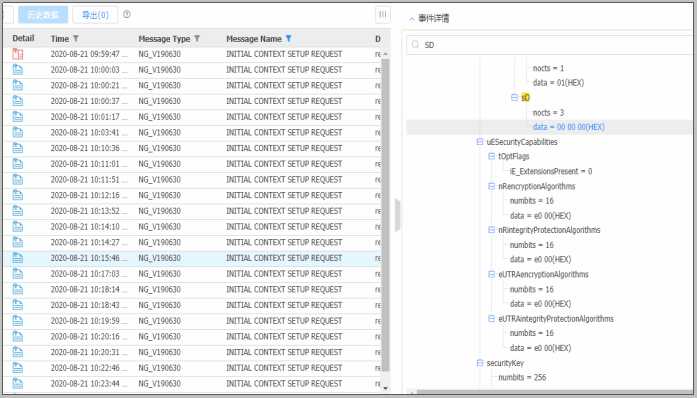Filter by the Time column
697x398 pixels.
pyautogui.click(x=76, y=39)
